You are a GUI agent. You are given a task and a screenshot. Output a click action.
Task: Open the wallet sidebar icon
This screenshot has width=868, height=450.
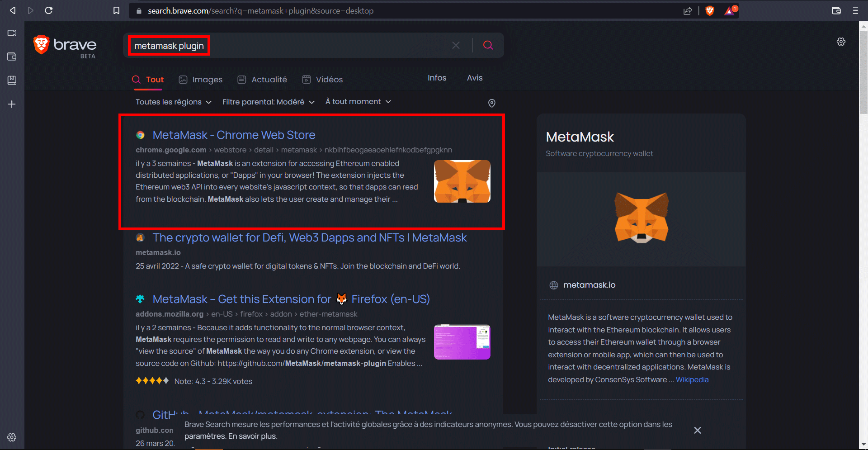coord(12,57)
